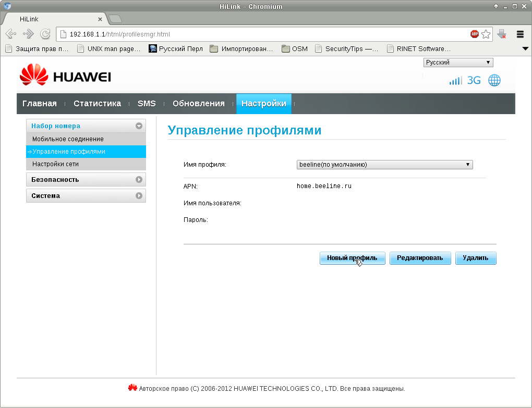This screenshot has width=532, height=408.
Task: Click the Управление профилями page heading
Action: tap(244, 130)
